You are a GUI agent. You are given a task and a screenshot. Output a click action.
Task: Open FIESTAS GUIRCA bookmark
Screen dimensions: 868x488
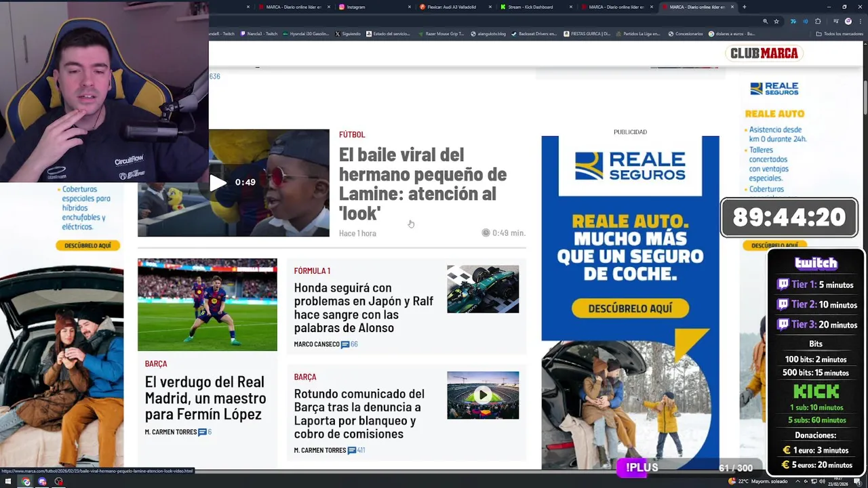pyautogui.click(x=587, y=33)
